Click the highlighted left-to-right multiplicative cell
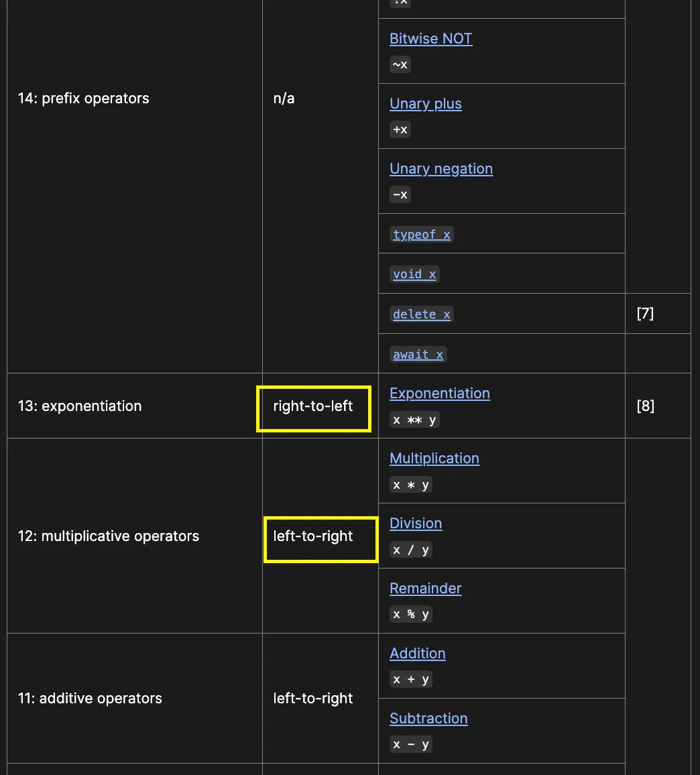The width and height of the screenshot is (700, 775). coord(320,539)
